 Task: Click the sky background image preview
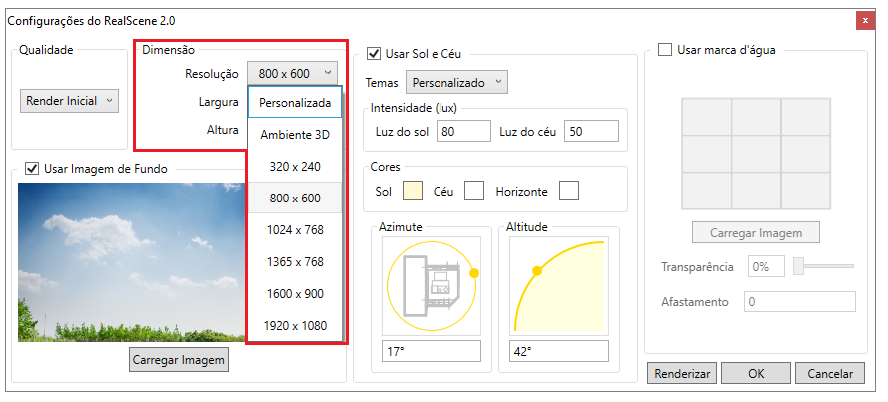[133, 262]
